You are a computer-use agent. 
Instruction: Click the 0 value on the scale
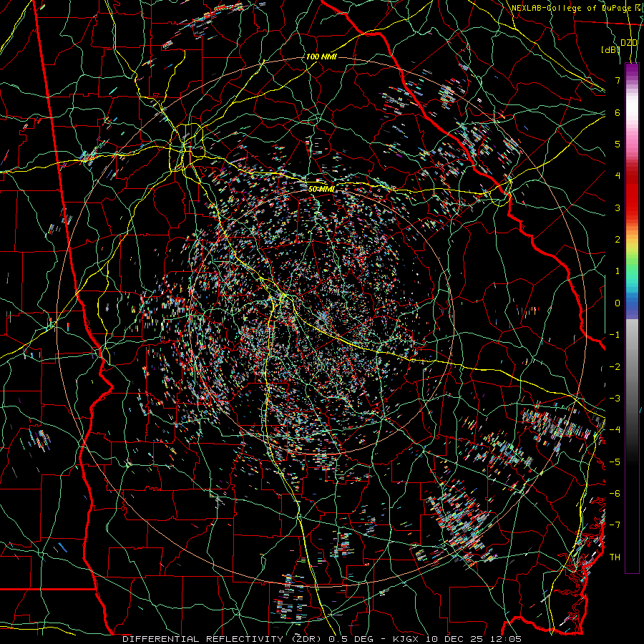(618, 303)
